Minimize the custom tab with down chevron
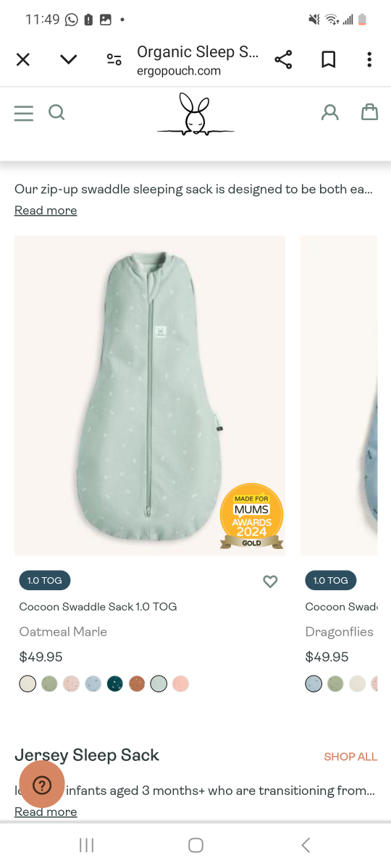The height and width of the screenshot is (868, 391). pos(69,59)
